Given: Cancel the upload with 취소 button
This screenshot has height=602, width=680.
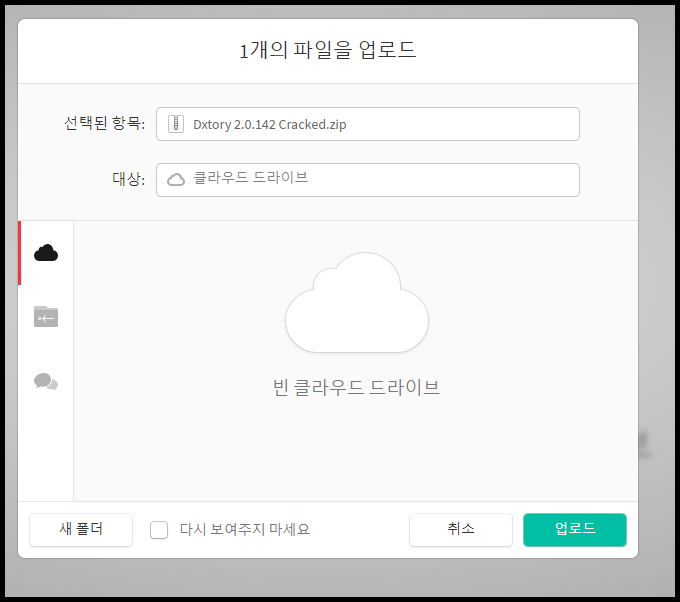Looking at the screenshot, I should 461,530.
